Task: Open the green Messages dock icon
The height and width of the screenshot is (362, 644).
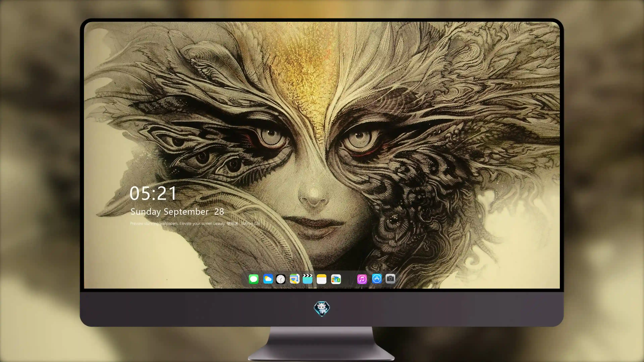Action: click(254, 279)
